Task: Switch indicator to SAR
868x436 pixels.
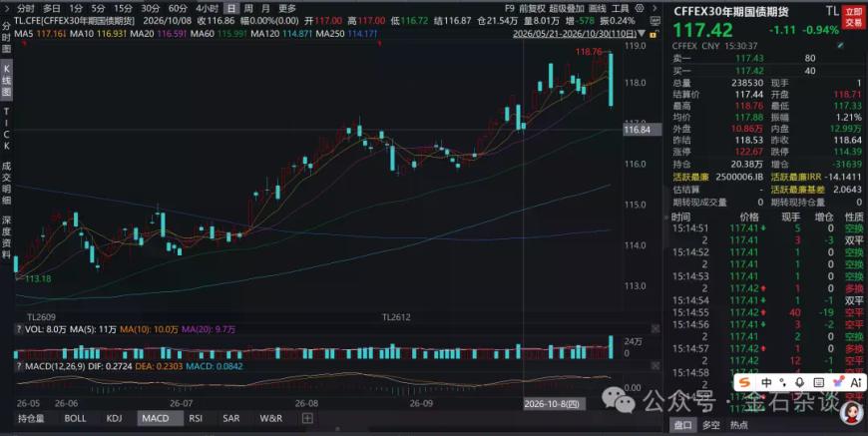Action: tap(230, 418)
